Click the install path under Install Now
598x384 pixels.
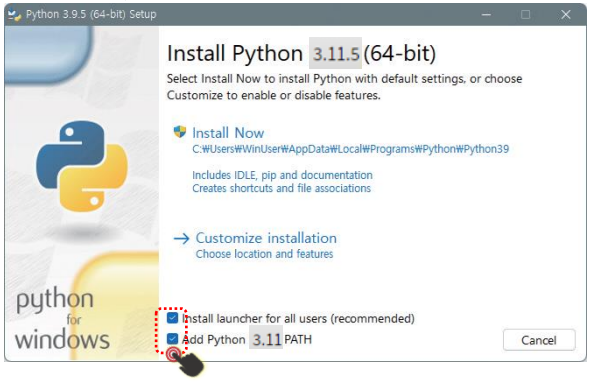[350, 149]
